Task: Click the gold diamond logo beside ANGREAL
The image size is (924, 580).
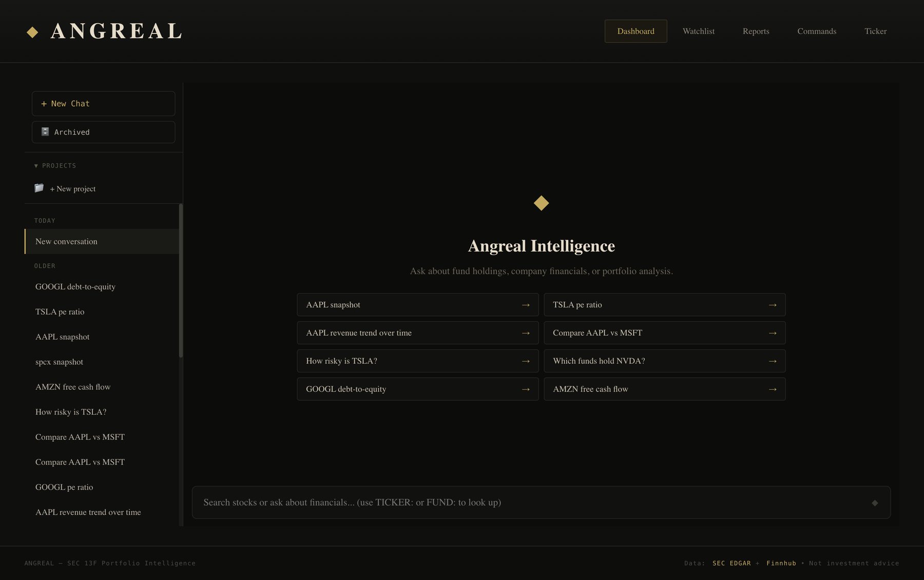Action: tap(32, 32)
